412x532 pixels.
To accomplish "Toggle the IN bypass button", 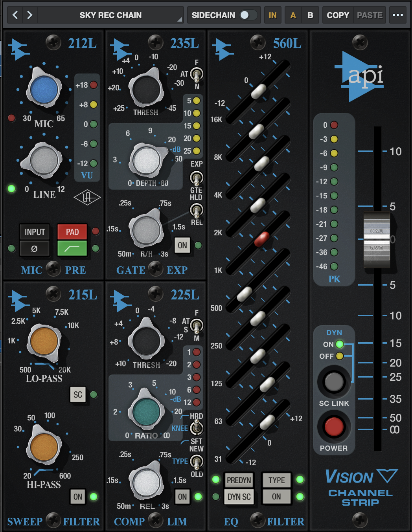I will (272, 15).
